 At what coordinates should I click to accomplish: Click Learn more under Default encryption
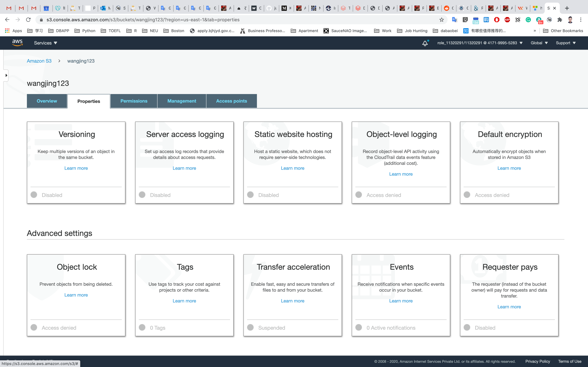coord(509,168)
